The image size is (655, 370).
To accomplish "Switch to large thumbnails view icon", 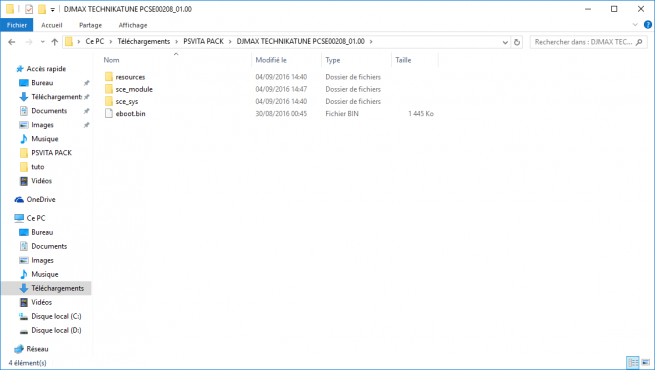I will coord(645,362).
